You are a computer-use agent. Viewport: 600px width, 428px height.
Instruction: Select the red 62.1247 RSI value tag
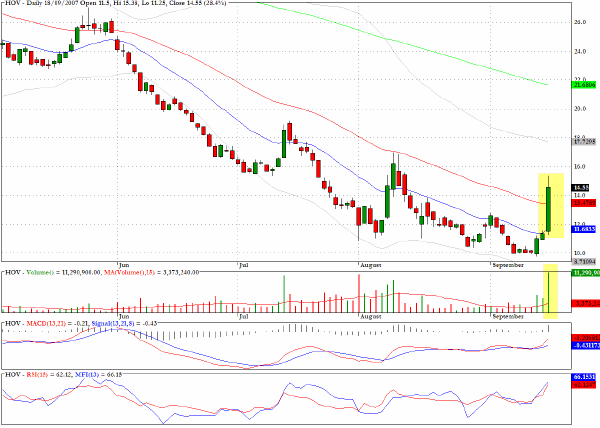click(584, 384)
